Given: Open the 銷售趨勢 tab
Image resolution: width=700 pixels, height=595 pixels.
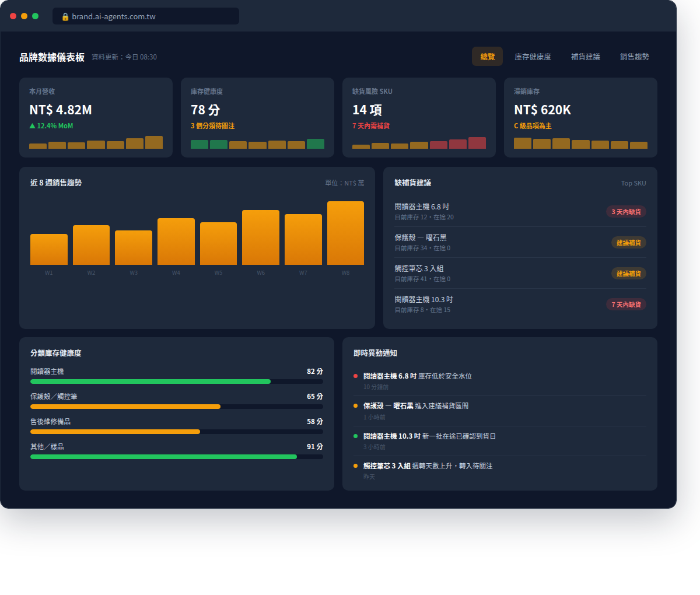Looking at the screenshot, I should [634, 57].
